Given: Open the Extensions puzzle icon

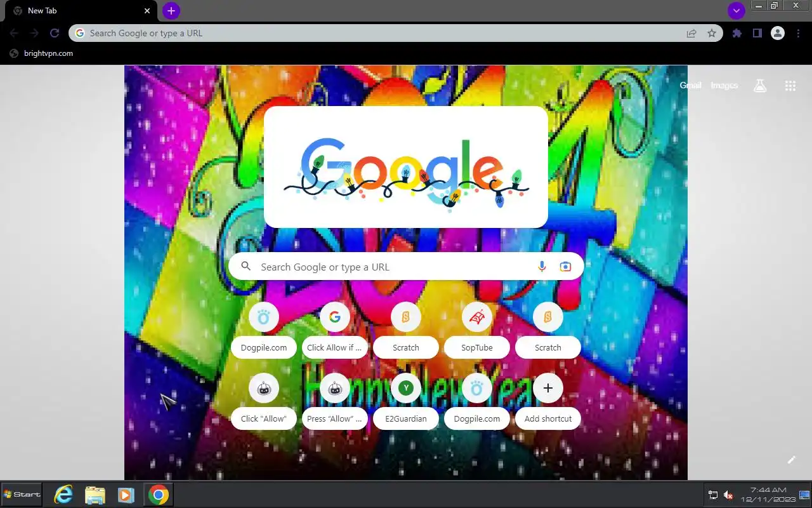Looking at the screenshot, I should click(x=737, y=33).
